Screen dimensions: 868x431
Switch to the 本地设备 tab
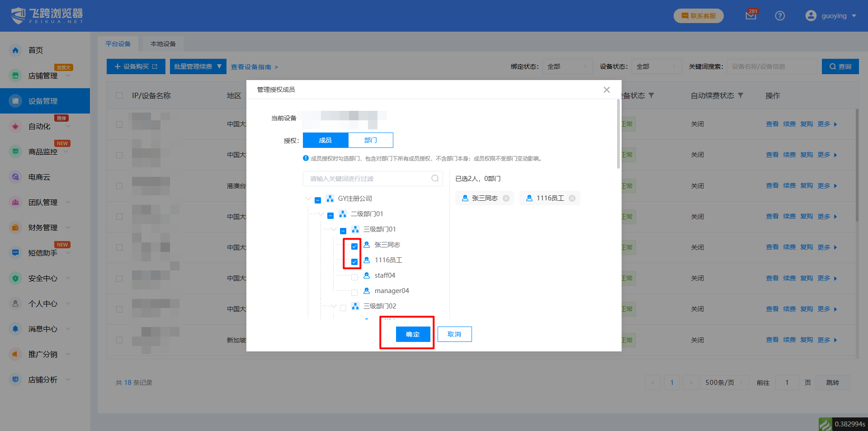point(163,44)
